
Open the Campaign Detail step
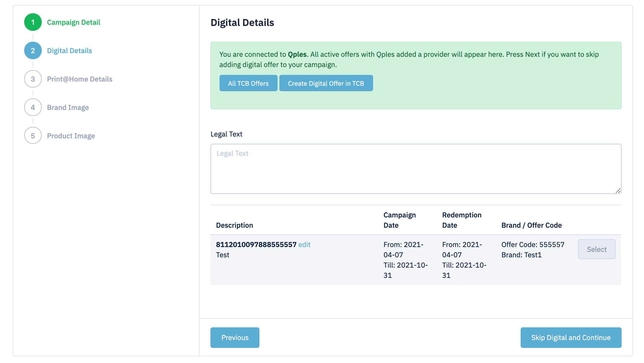(x=73, y=22)
